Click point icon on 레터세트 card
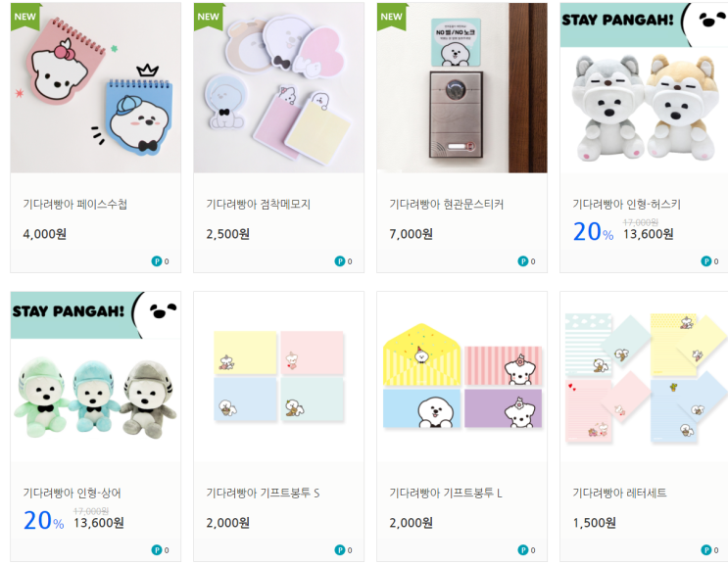The height and width of the screenshot is (565, 728). click(705, 550)
